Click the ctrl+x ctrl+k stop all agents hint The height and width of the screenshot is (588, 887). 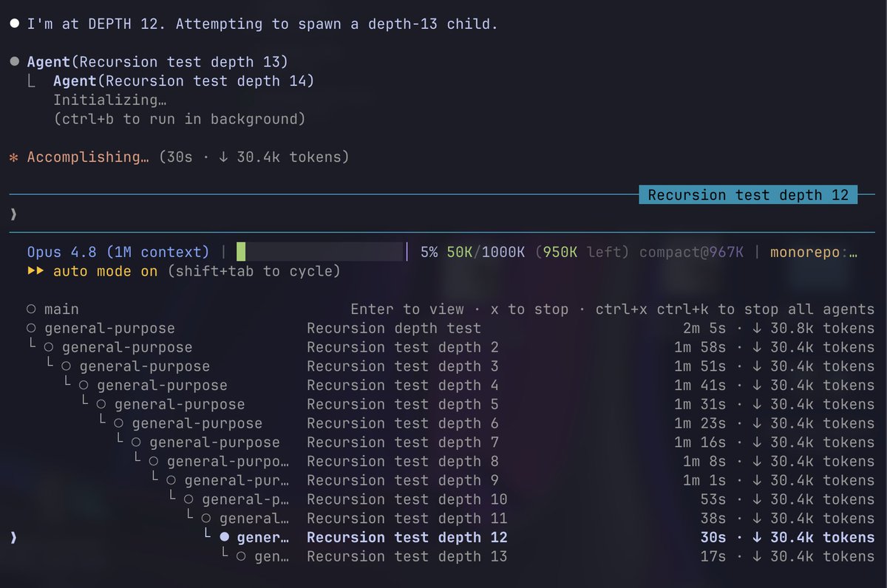[x=735, y=310]
